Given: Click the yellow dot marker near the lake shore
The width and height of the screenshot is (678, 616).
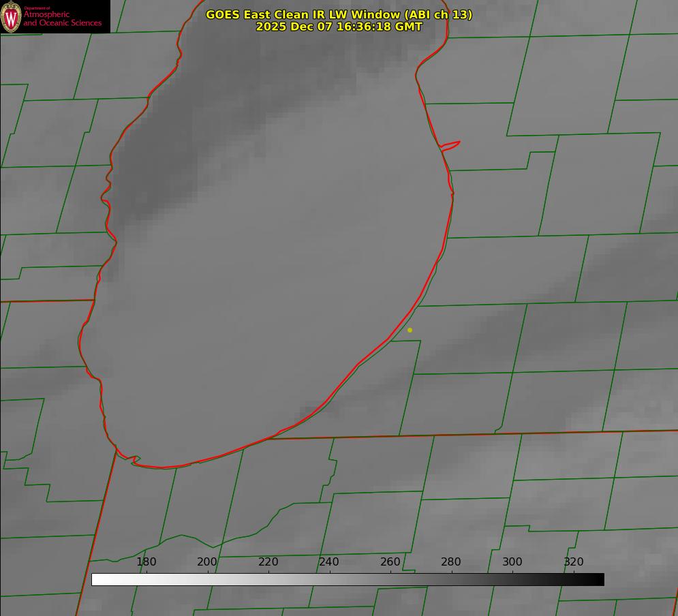Looking at the screenshot, I should 410,330.
